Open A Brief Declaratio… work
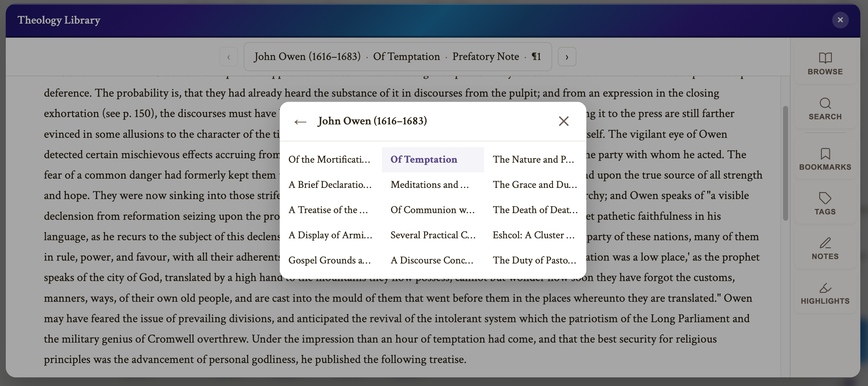 [x=331, y=185]
